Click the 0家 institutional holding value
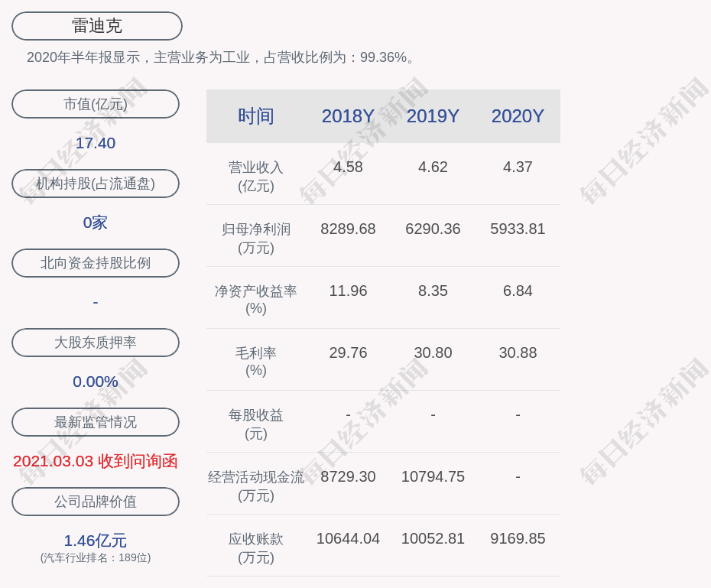The height and width of the screenshot is (588, 711). (96, 223)
